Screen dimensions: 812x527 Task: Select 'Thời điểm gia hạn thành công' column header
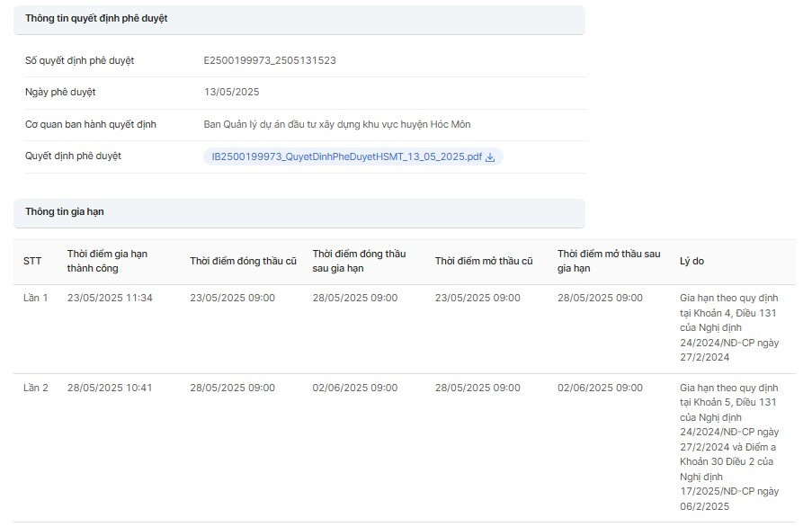[107, 261]
